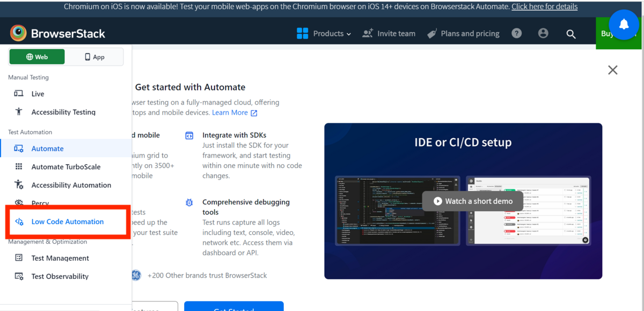
Task: Open Plans and pricing
Action: point(463,33)
